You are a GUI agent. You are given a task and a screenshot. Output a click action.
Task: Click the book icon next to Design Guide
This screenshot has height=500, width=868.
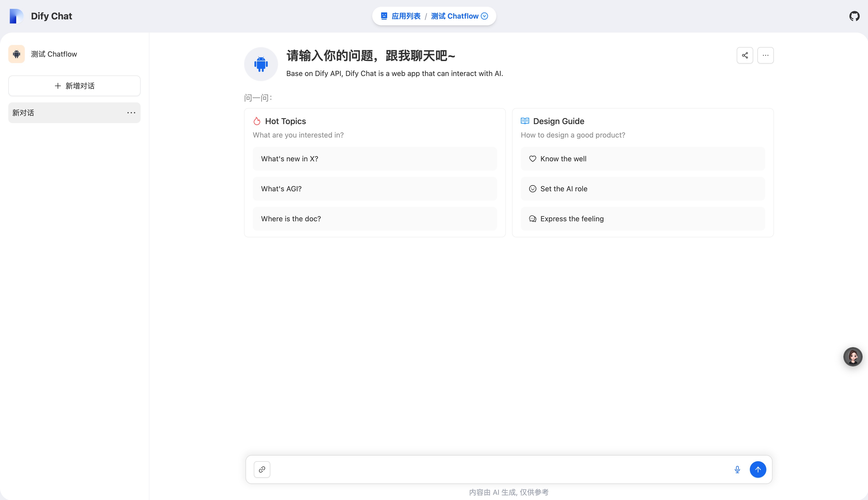click(525, 121)
